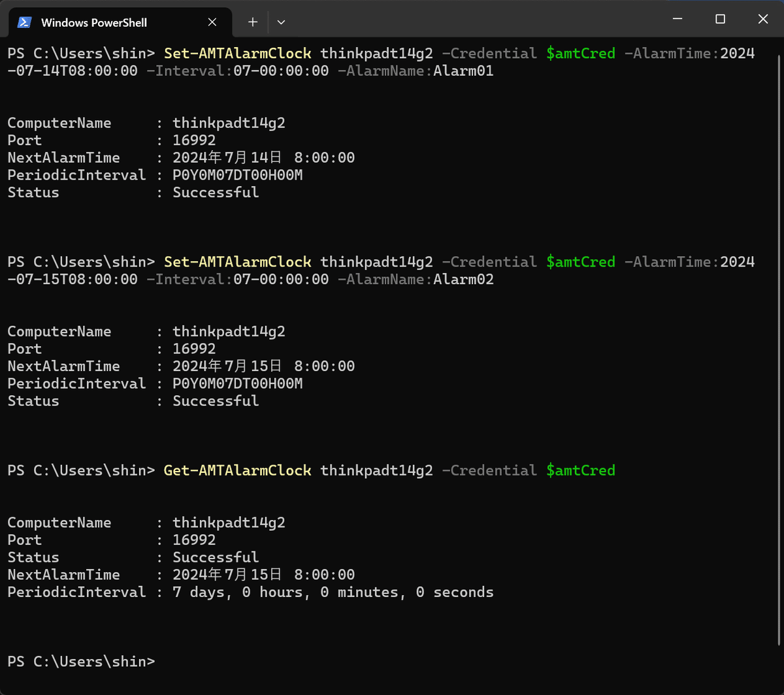This screenshot has width=784, height=695.
Task: Click the first Port value 16992
Action: [194, 140]
